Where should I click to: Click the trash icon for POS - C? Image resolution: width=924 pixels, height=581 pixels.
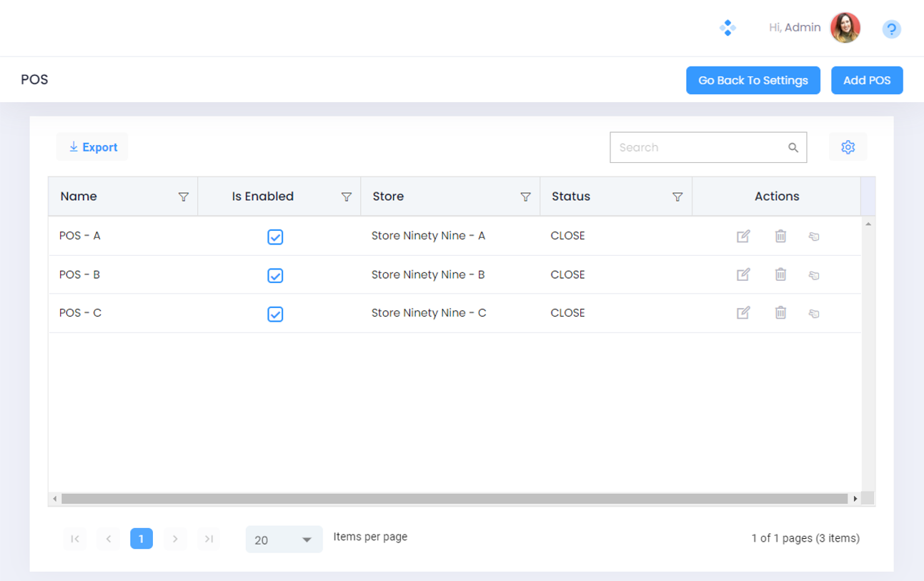coord(780,313)
